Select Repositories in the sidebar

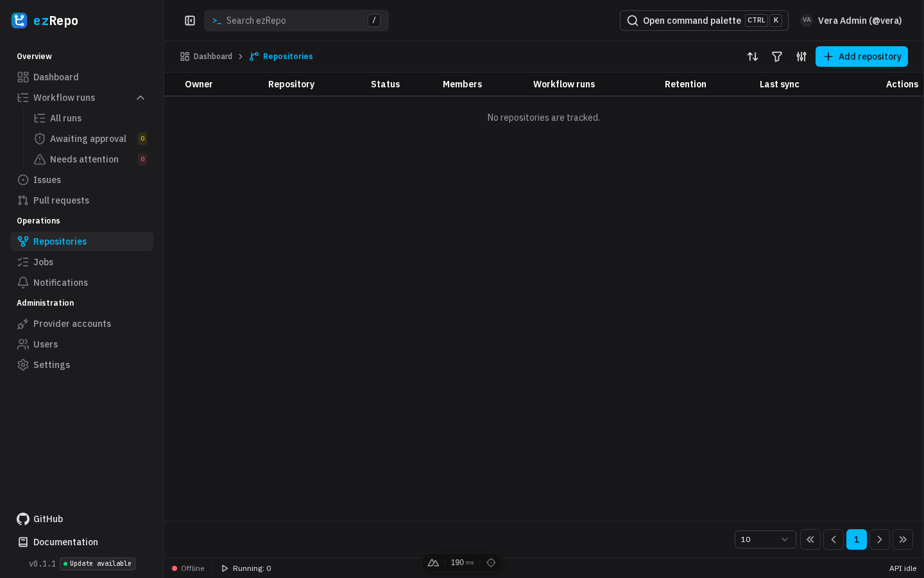tap(81, 241)
